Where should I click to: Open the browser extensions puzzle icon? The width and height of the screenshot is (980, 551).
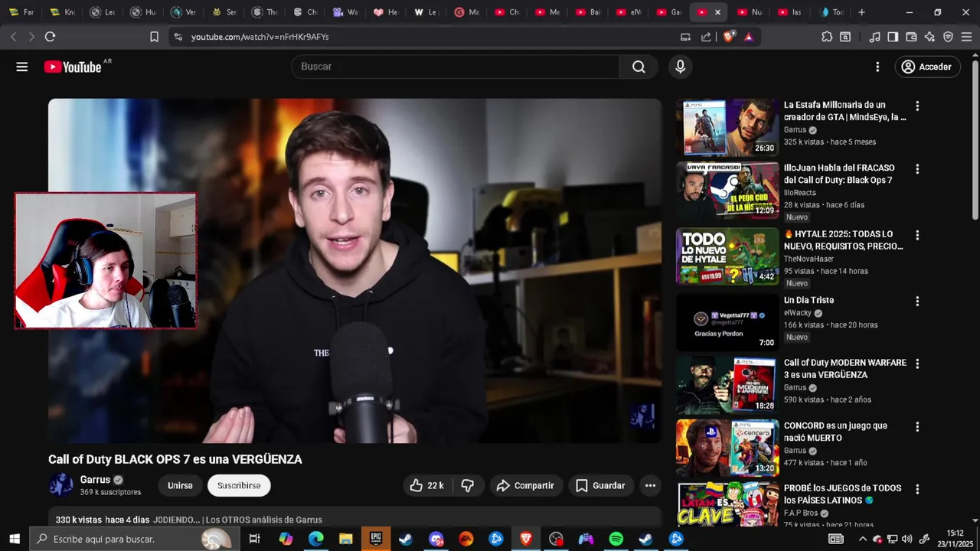[x=827, y=37]
